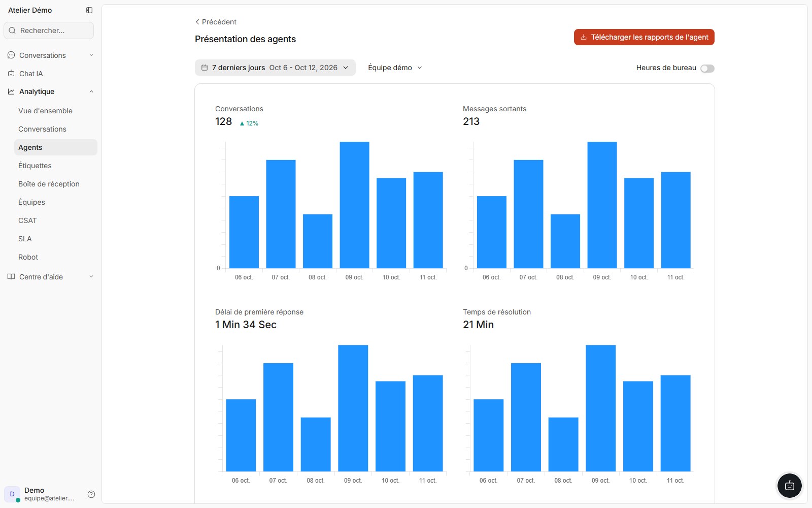Image resolution: width=812 pixels, height=508 pixels.
Task: Click the 1 Min 34 Sec value
Action: tap(246, 325)
